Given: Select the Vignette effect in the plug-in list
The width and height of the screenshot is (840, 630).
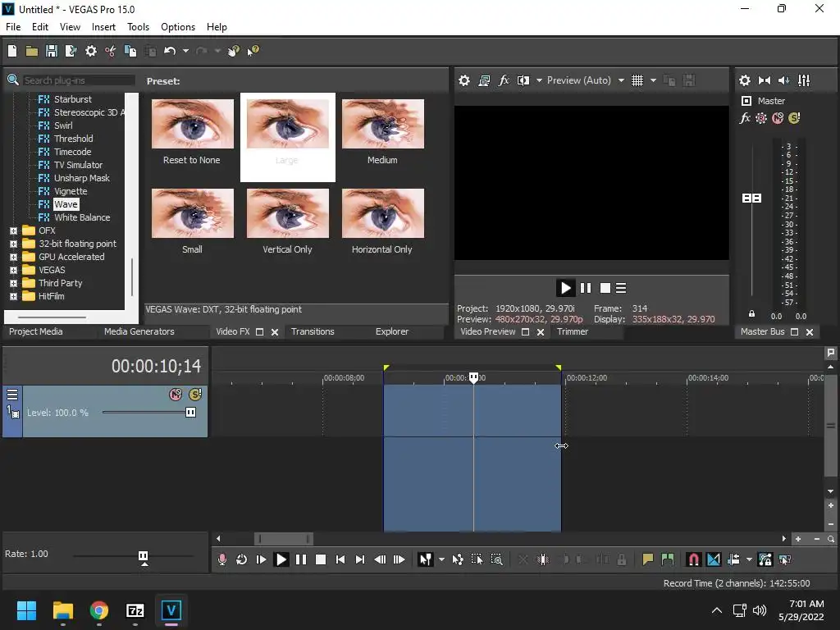Looking at the screenshot, I should point(71,191).
